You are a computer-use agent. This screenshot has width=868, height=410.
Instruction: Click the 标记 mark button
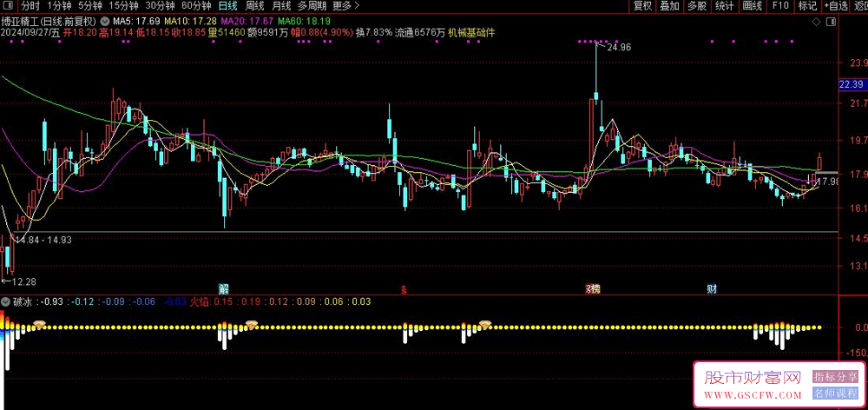click(x=807, y=6)
